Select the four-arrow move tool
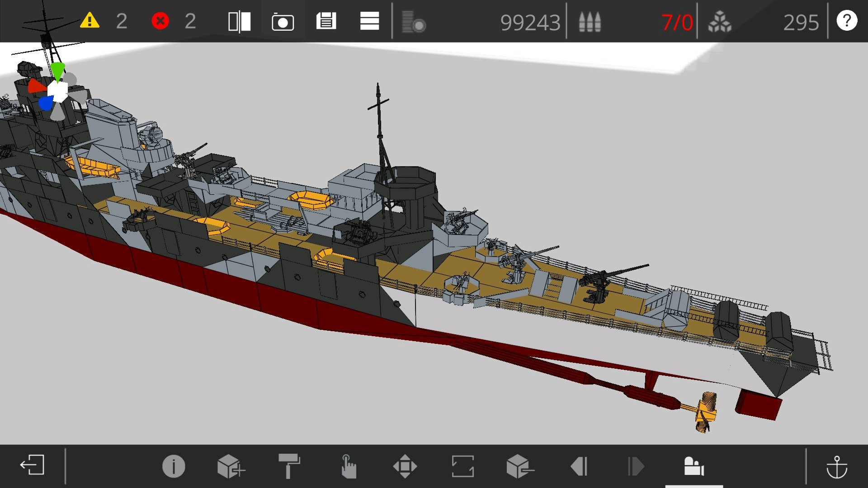Image resolution: width=868 pixels, height=488 pixels. tap(405, 466)
